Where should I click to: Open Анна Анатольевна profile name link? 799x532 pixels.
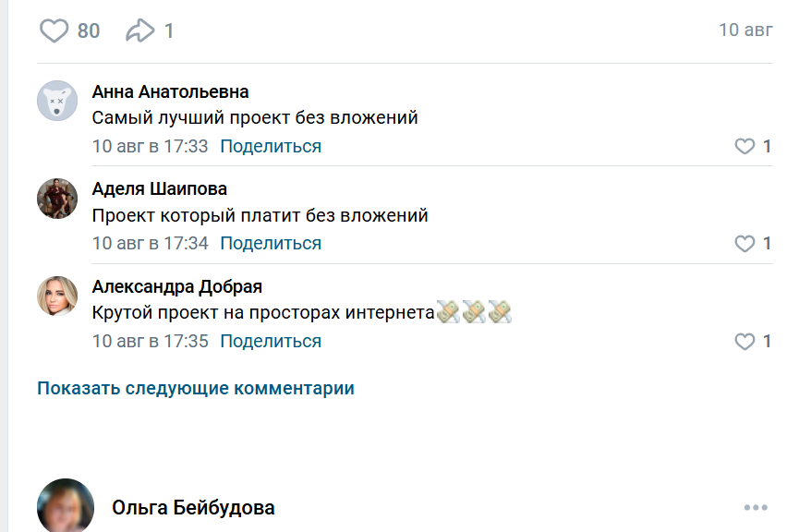point(171,91)
